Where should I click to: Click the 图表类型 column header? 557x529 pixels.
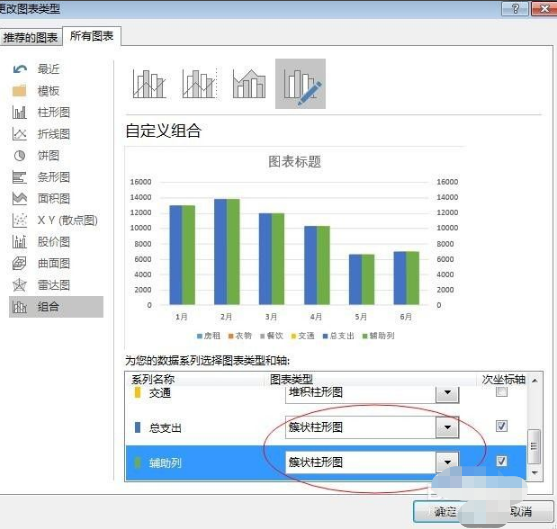(x=291, y=379)
